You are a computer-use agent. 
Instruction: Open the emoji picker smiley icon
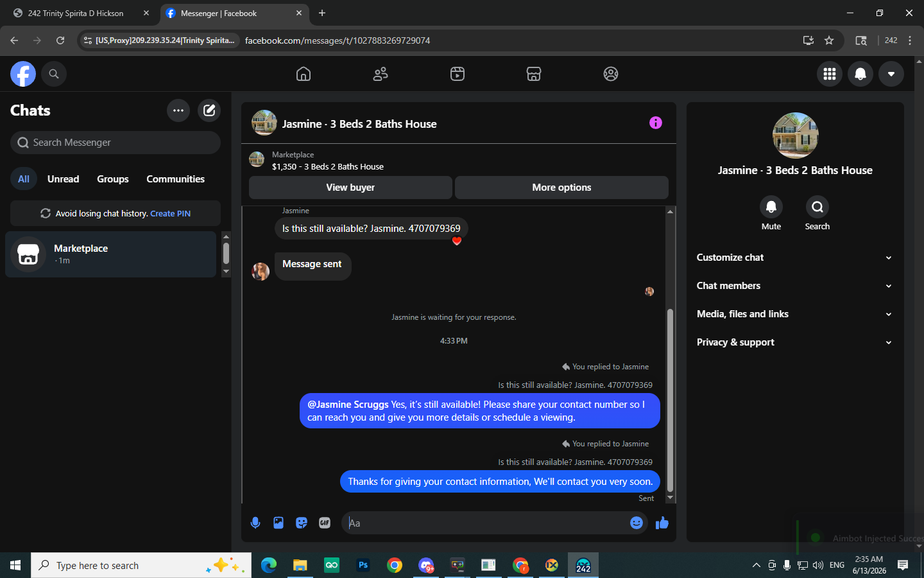pos(637,523)
